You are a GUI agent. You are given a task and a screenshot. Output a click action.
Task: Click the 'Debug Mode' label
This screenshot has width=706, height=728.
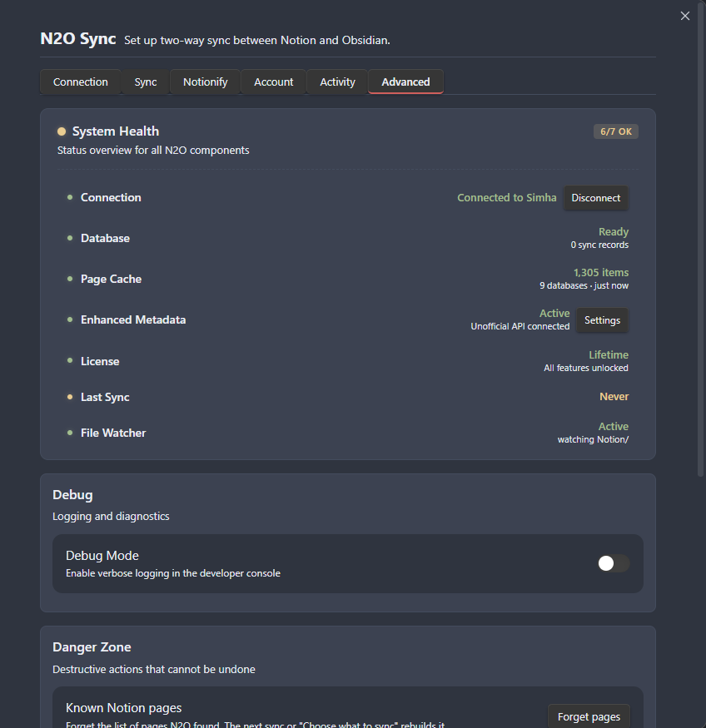click(x=102, y=556)
